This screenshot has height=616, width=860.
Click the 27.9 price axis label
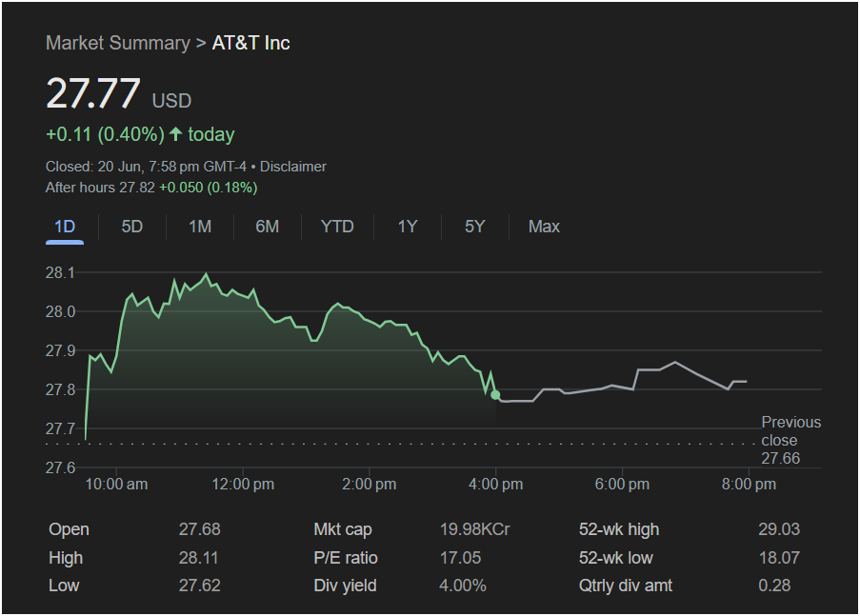60,350
